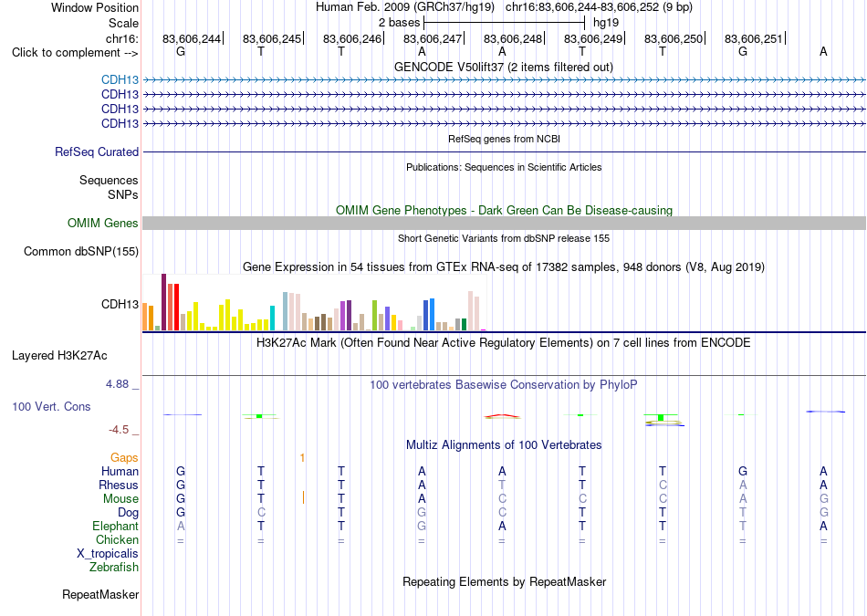The height and width of the screenshot is (616, 867).
Task: Select the Human species label
Action: click(x=120, y=471)
